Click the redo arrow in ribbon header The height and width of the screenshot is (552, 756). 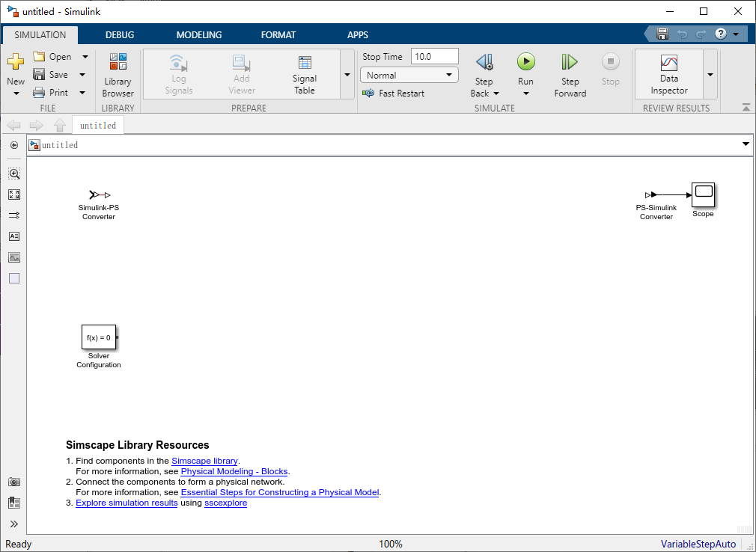(701, 34)
